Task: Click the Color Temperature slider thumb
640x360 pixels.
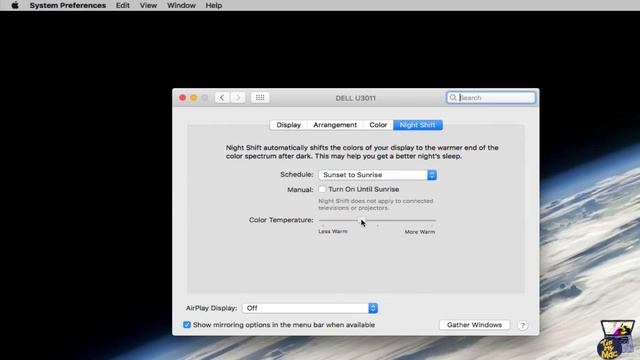Action: 361,220
